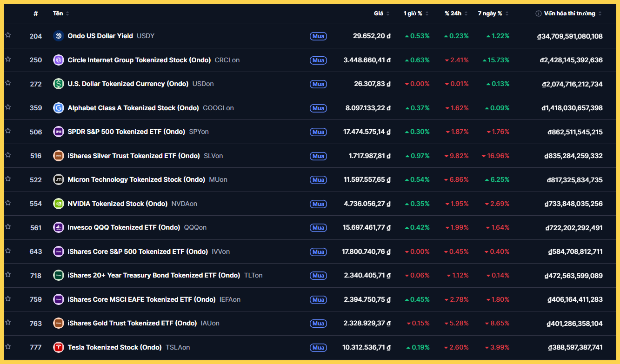Click the Alphabet Class A token logo
Screen dimensions: 620x364
point(58,107)
